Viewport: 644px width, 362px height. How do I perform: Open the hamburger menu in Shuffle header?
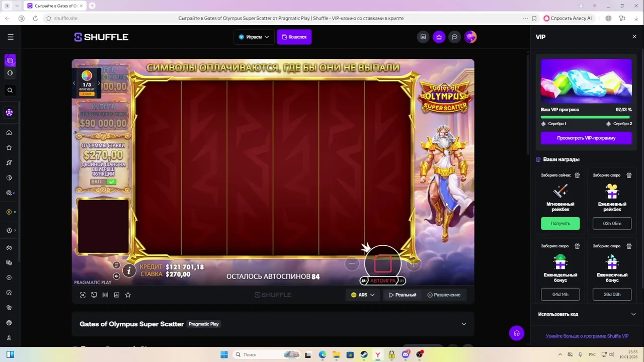point(11,37)
